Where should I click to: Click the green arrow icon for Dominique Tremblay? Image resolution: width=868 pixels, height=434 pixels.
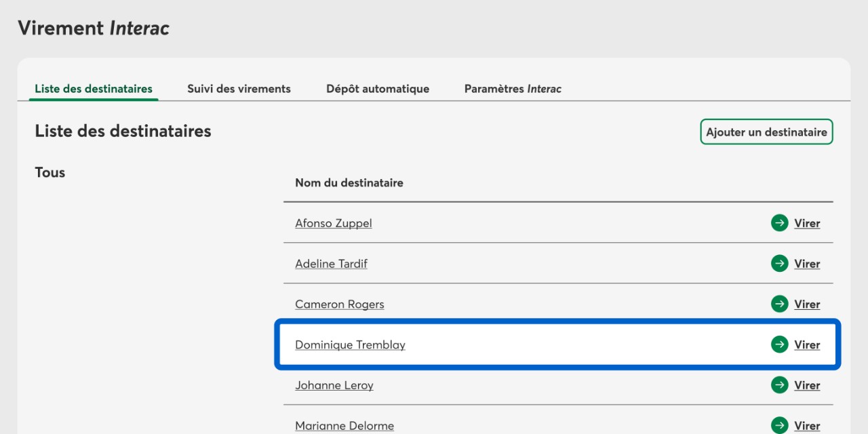click(x=779, y=344)
